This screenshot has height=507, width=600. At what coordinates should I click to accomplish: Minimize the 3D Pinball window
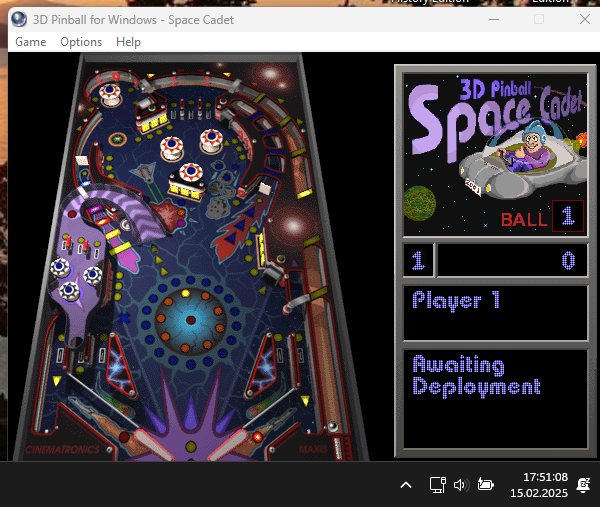(494, 19)
